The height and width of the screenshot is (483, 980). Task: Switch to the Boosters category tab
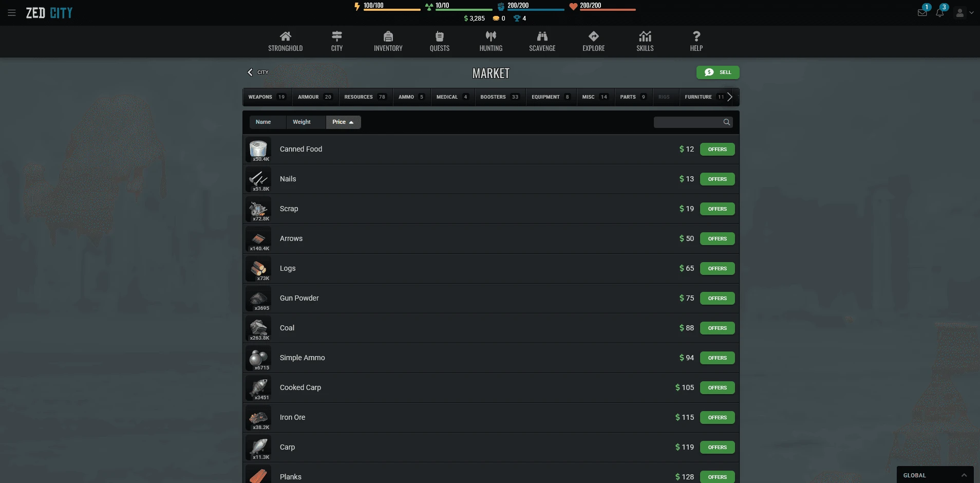499,97
